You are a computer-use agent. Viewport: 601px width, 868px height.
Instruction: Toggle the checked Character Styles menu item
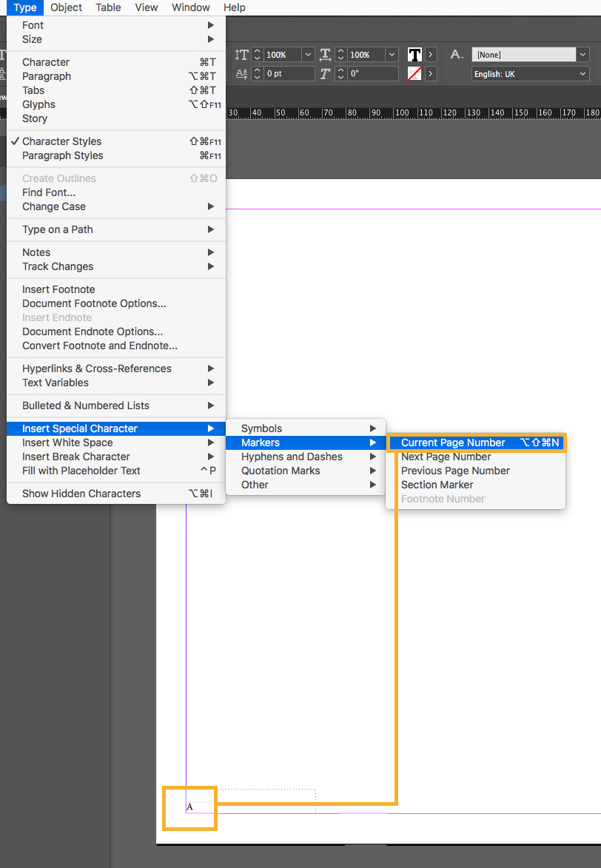62,141
